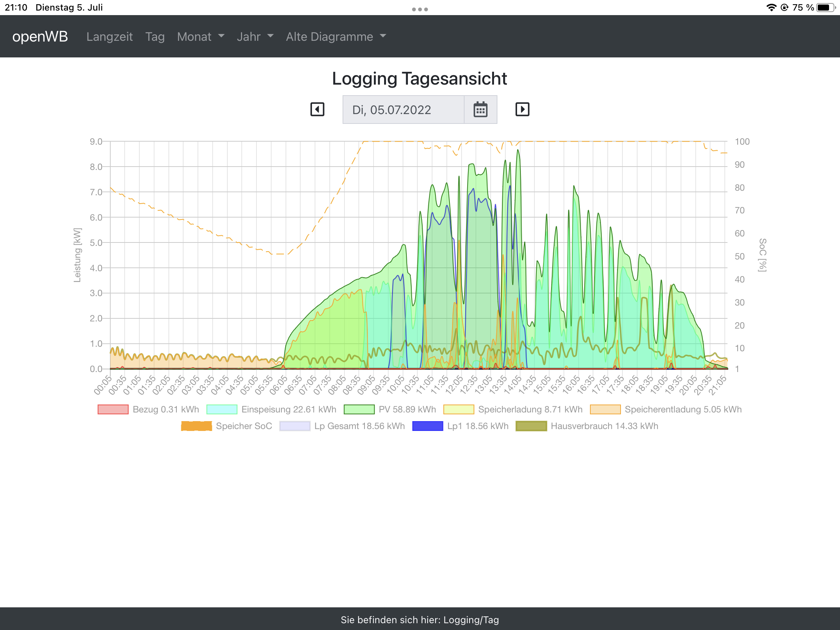The width and height of the screenshot is (840, 630).
Task: Go to the next day with right arrow
Action: coord(522,110)
